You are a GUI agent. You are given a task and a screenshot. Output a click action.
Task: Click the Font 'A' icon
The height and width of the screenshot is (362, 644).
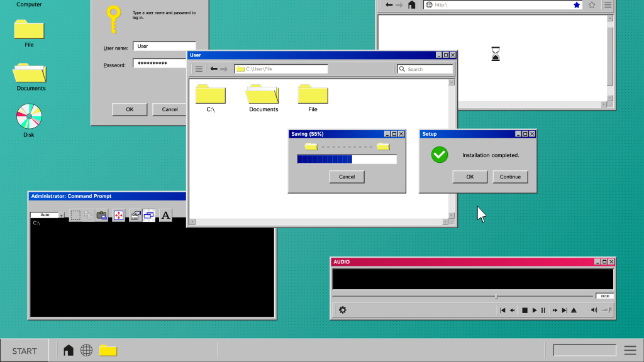tap(165, 216)
